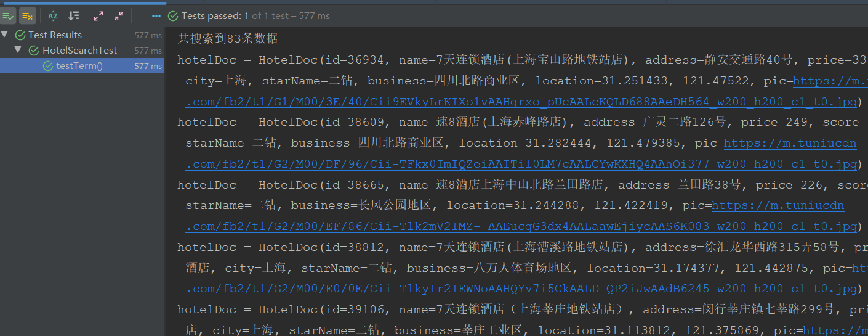Click the passed icon of Test Results
Screen dimensions: 868x336
click(20, 35)
